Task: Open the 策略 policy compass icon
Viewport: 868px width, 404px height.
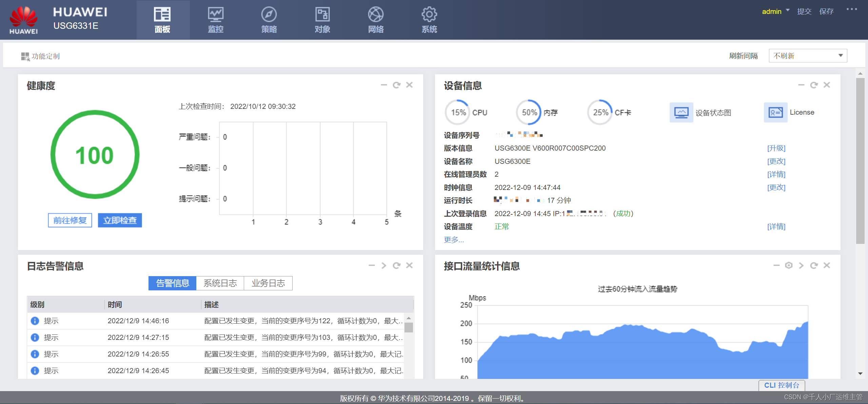Action: pyautogui.click(x=269, y=15)
